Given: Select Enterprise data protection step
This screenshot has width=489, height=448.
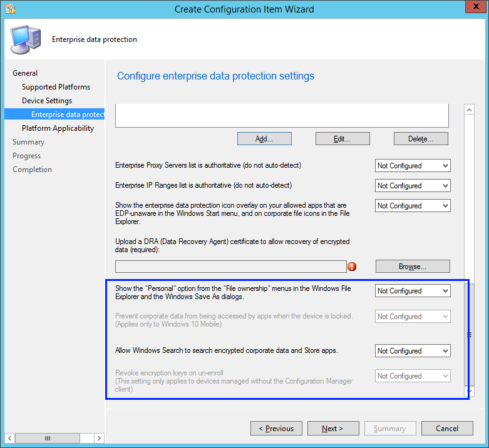Looking at the screenshot, I should pos(54,115).
